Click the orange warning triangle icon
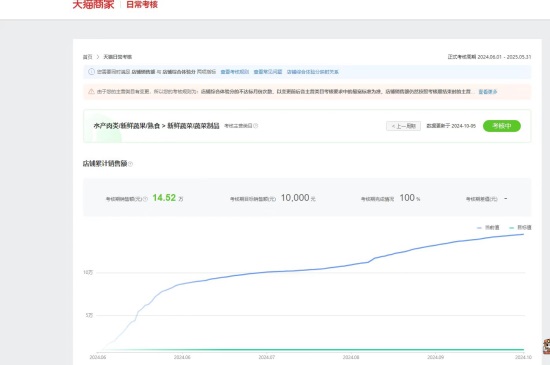550x365 pixels. pyautogui.click(x=91, y=92)
